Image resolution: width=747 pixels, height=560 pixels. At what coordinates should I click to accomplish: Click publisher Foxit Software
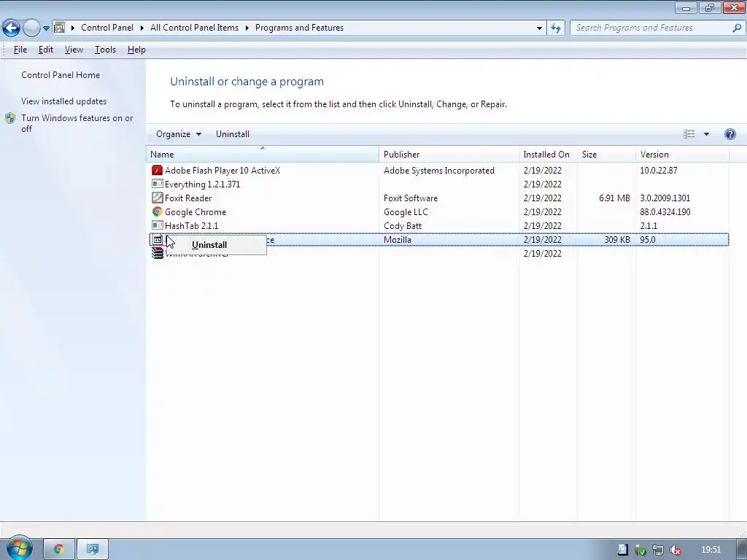click(x=411, y=198)
